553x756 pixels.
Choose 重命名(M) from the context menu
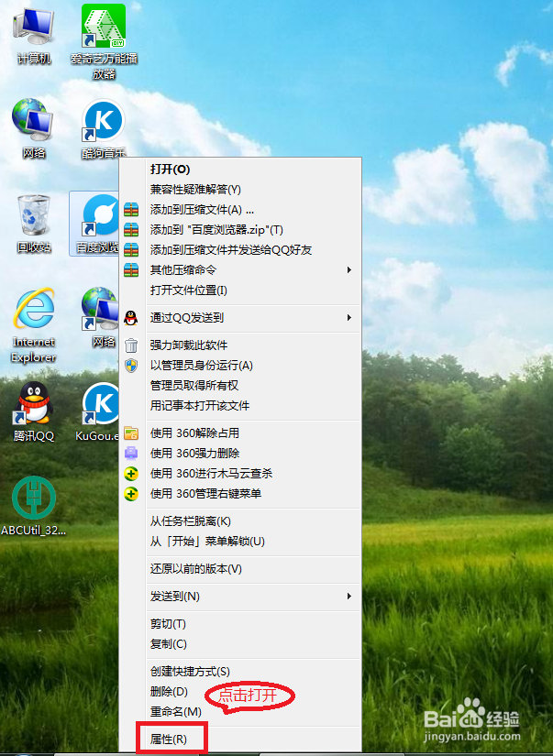pos(240,712)
